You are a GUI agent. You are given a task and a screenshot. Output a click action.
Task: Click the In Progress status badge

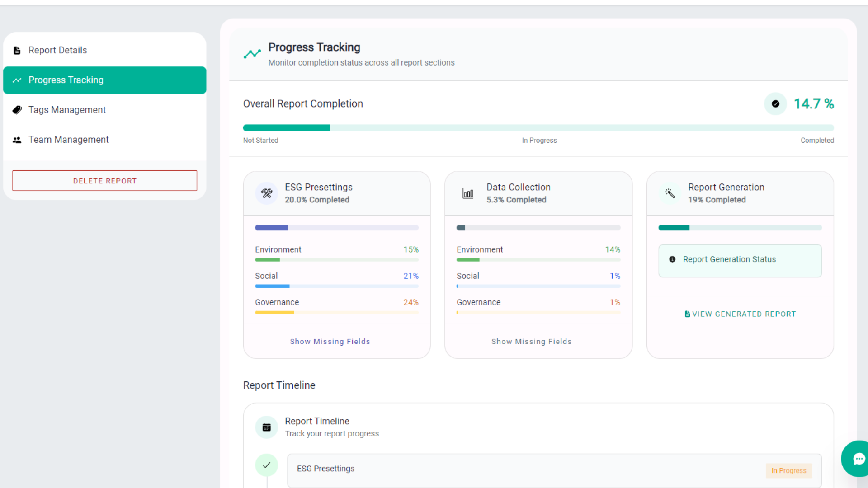[x=788, y=470]
